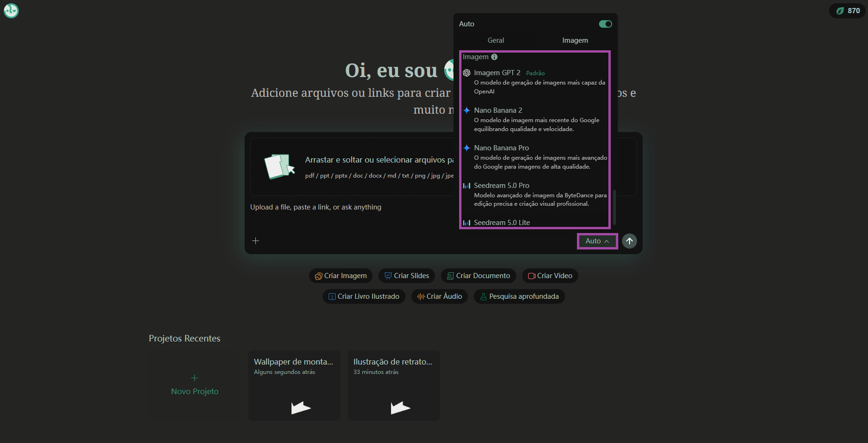Click the Criar Áudio button
Image resolution: width=868 pixels, height=443 pixels.
439,296
